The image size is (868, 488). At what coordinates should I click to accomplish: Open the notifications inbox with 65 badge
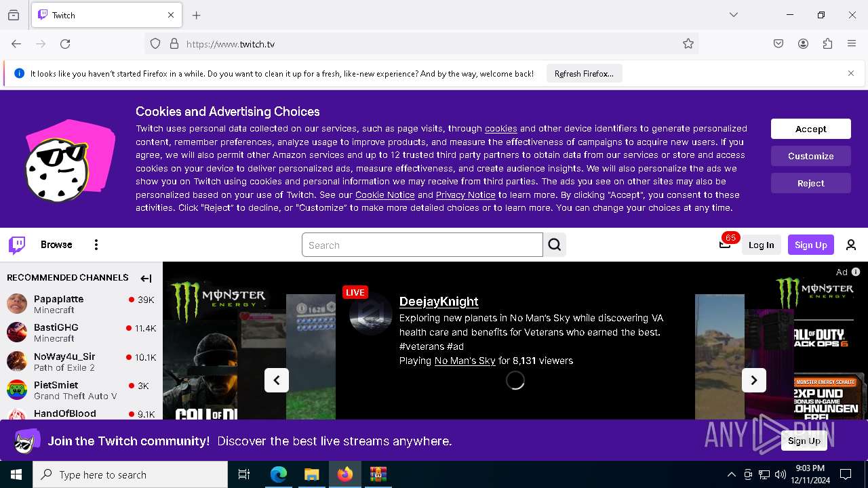(x=725, y=244)
